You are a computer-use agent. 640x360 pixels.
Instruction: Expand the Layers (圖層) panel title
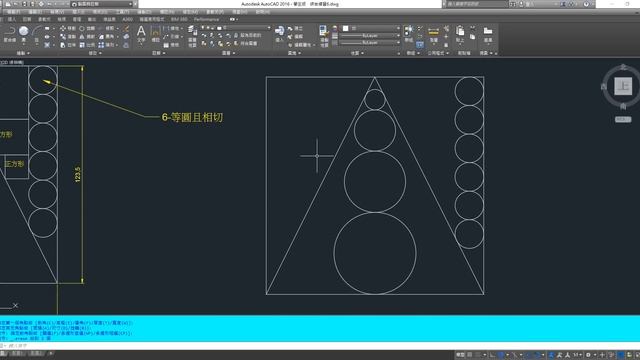coord(228,53)
